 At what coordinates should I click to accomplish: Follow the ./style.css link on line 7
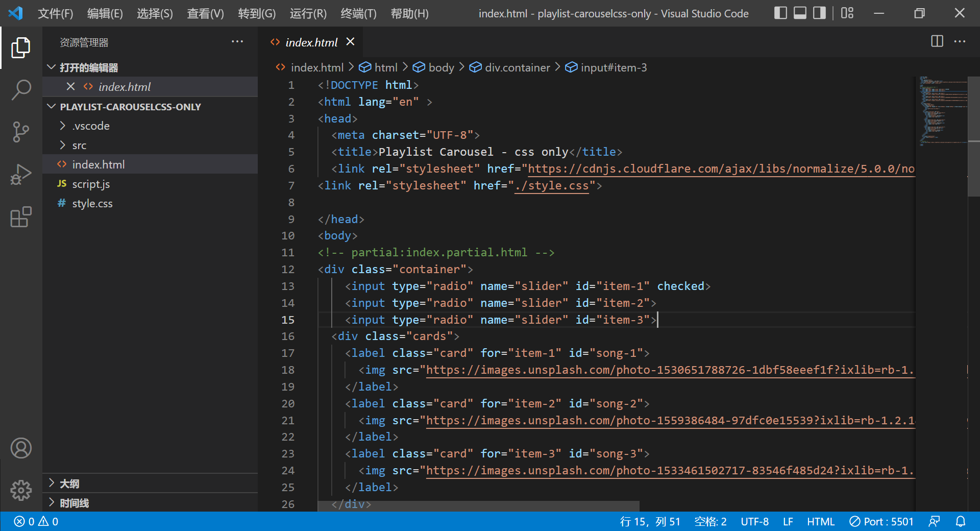click(551, 186)
